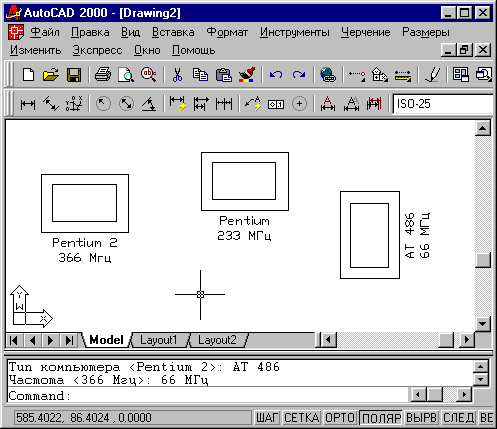
Task: Click the Command prompt input line
Action: [x=208, y=396]
